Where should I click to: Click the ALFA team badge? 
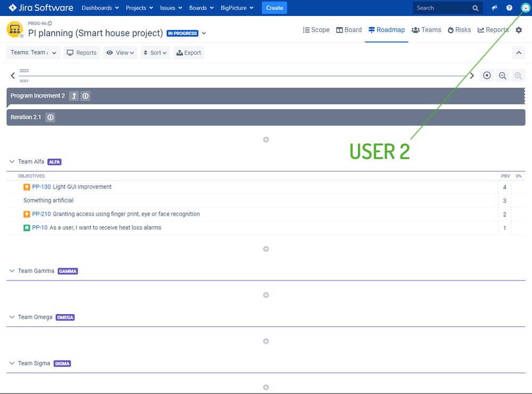point(54,162)
